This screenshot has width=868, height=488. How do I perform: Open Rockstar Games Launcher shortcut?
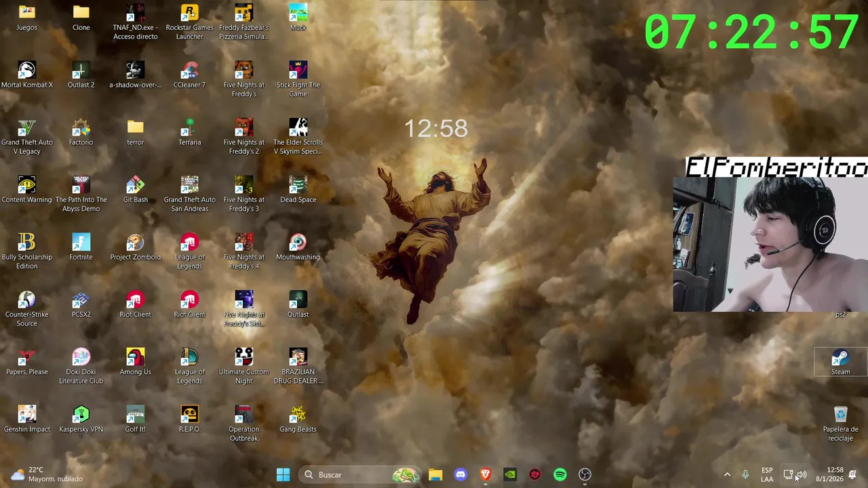point(189,22)
